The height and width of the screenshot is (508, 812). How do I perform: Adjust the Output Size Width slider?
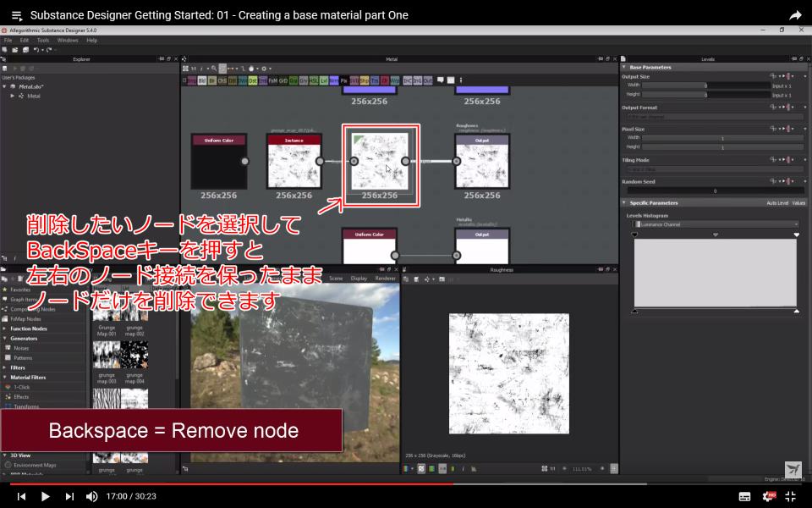[706, 86]
